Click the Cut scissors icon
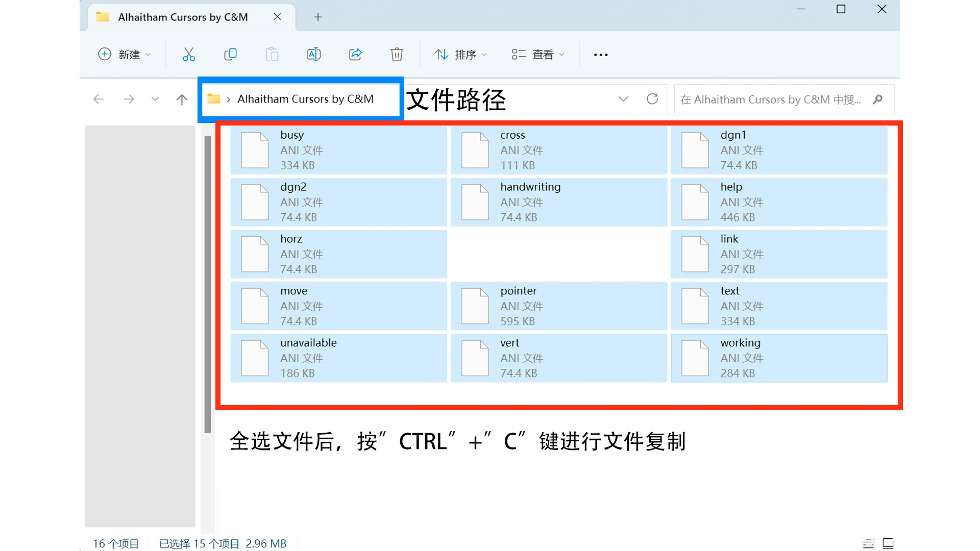 coord(189,55)
